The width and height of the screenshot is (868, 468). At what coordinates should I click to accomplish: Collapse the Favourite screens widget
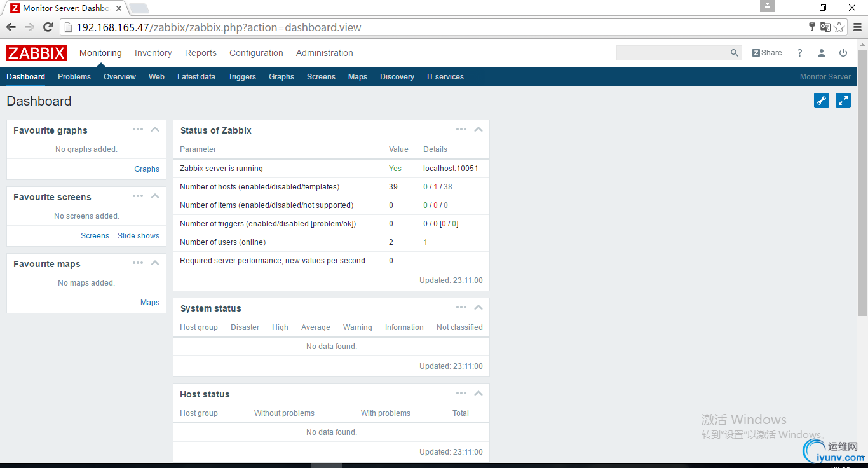155,196
